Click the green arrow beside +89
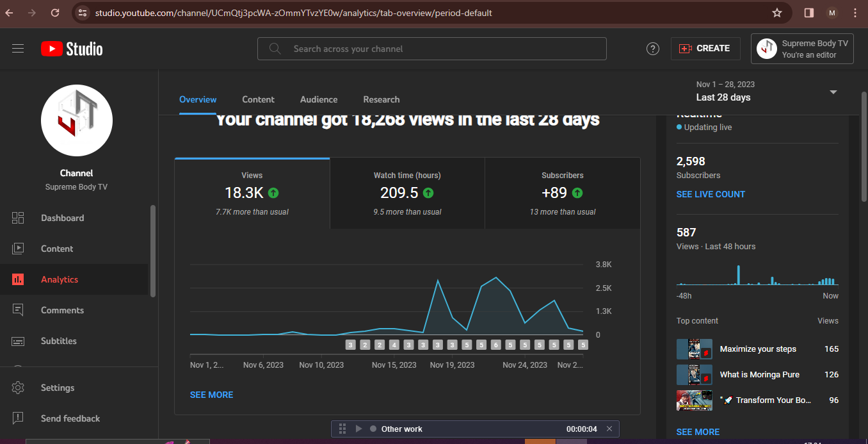 pos(577,193)
